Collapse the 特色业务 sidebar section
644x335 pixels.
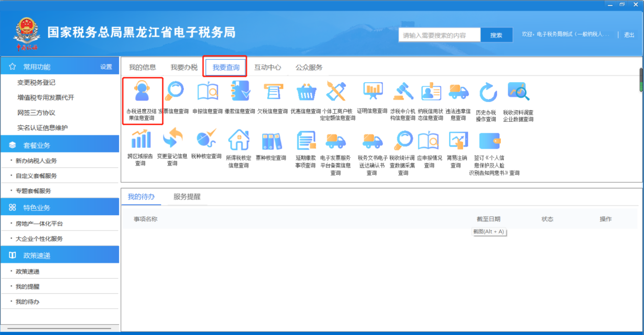tap(60, 208)
